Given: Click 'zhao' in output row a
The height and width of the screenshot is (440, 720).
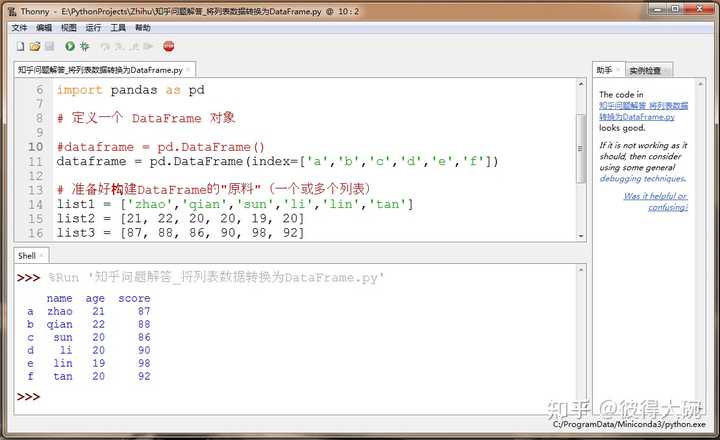Looking at the screenshot, I should point(60,311).
